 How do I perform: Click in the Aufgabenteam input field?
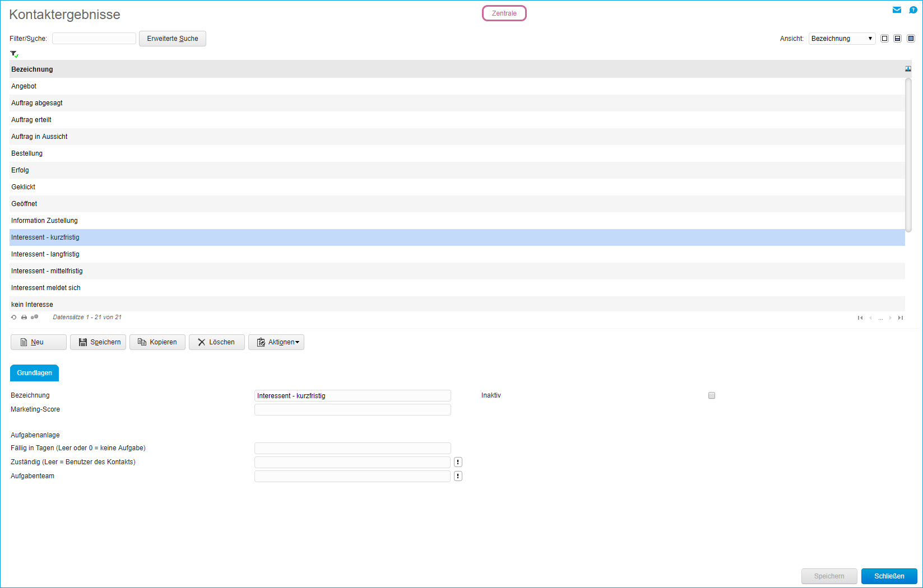[352, 476]
